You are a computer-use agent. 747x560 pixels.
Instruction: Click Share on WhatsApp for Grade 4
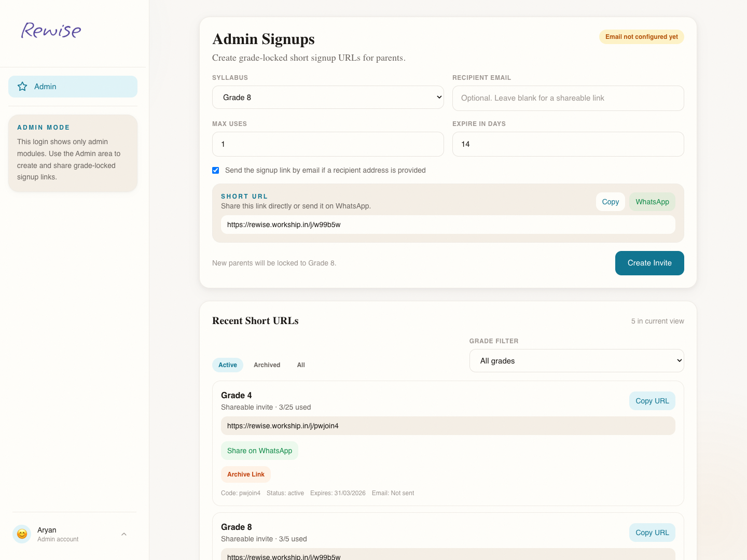(x=259, y=451)
